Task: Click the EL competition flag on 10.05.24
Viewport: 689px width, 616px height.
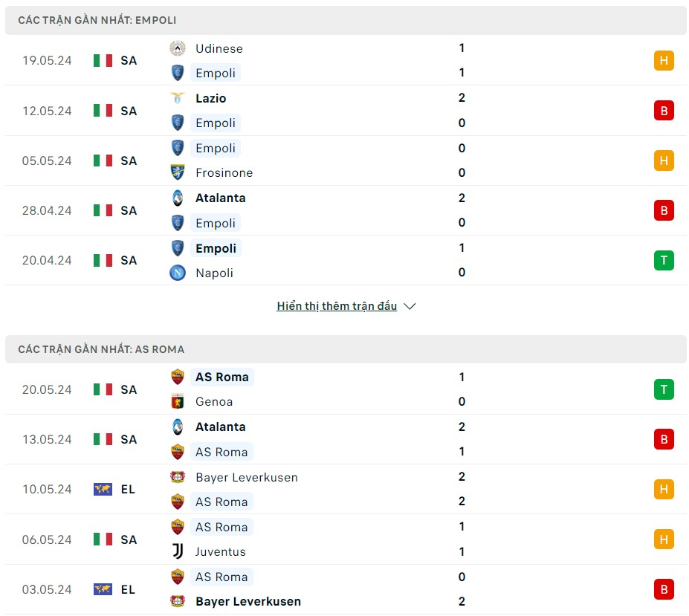Action: [x=102, y=489]
